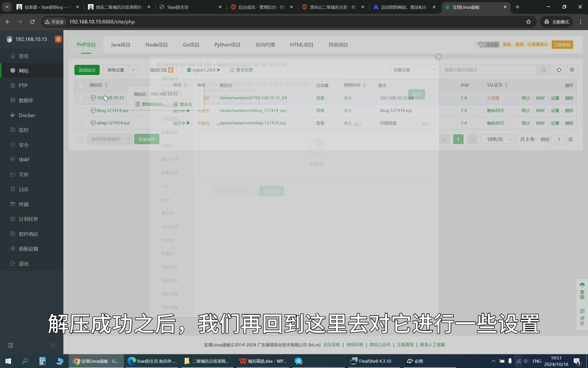Open the WAF sidebar section
Screen dimensions: 588x368
[x=24, y=160]
